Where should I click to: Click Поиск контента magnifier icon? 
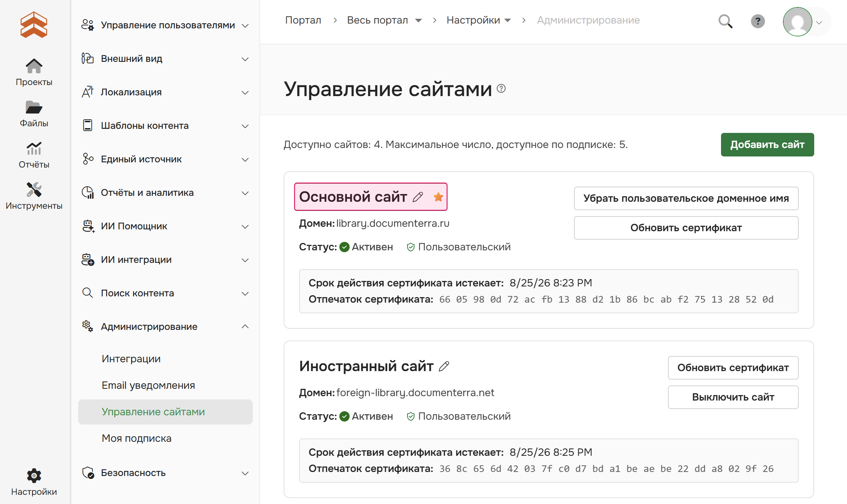click(x=88, y=293)
